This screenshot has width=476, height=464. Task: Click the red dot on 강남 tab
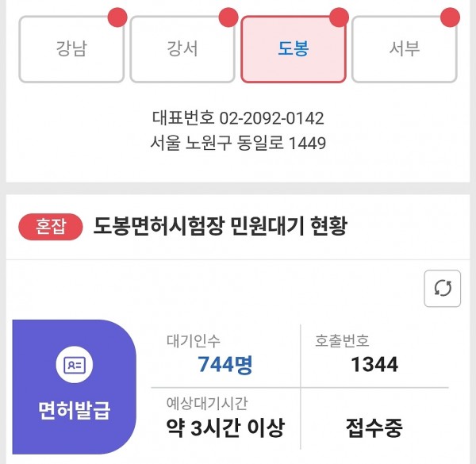coord(117,17)
